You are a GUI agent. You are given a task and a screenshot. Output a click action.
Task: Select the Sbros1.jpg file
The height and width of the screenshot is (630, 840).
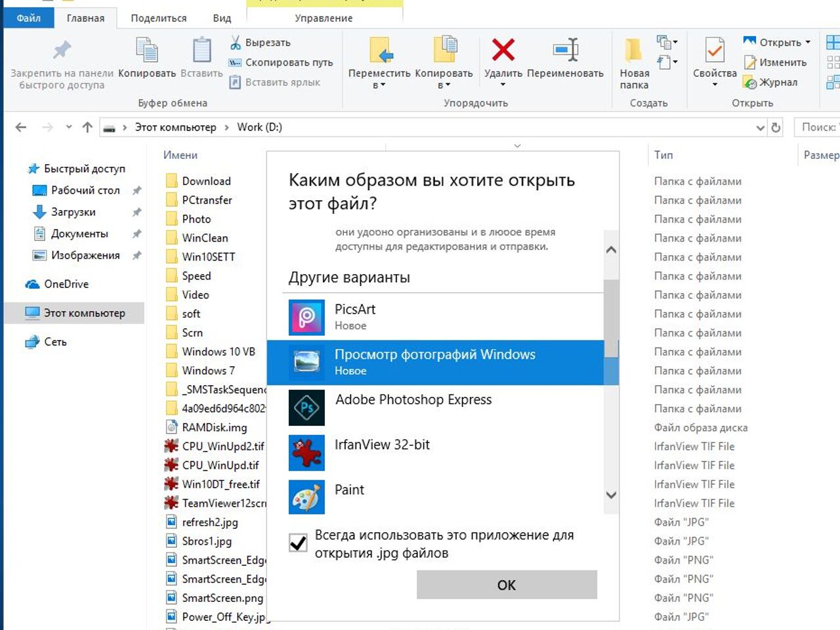(x=207, y=541)
